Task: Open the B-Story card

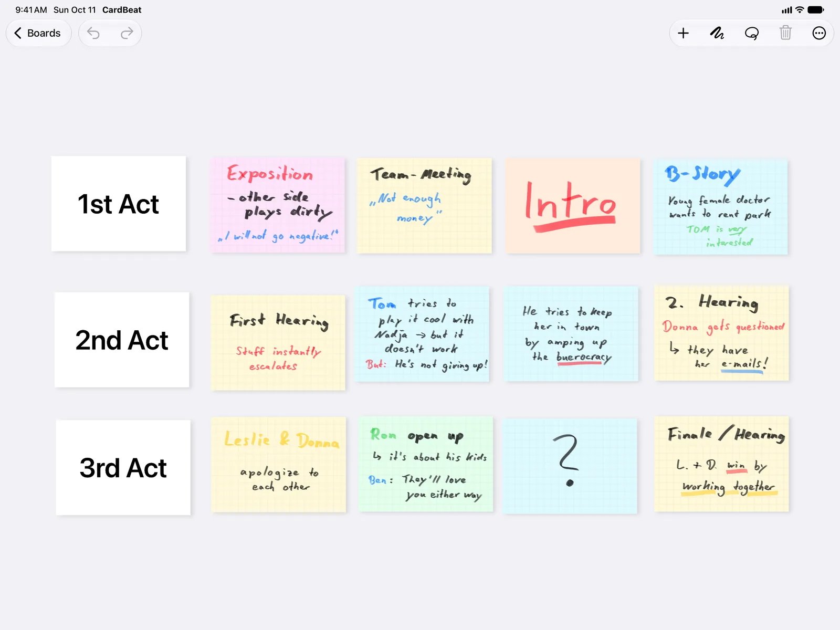Action: click(x=720, y=207)
